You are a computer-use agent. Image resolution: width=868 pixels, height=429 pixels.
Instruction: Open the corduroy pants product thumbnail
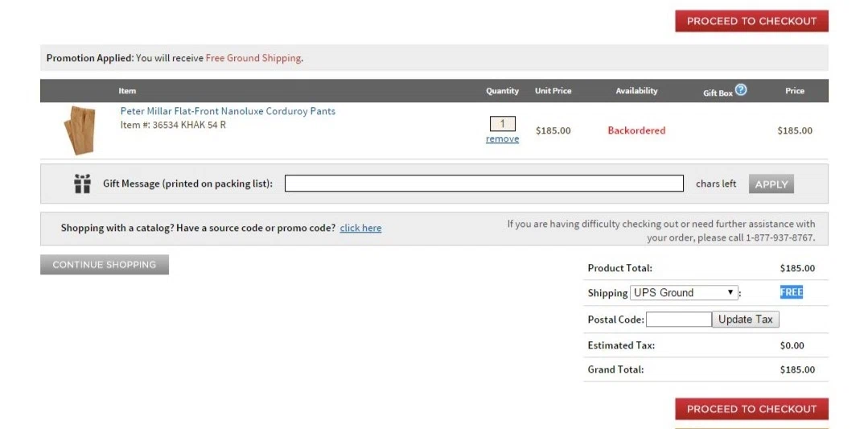pyautogui.click(x=80, y=130)
